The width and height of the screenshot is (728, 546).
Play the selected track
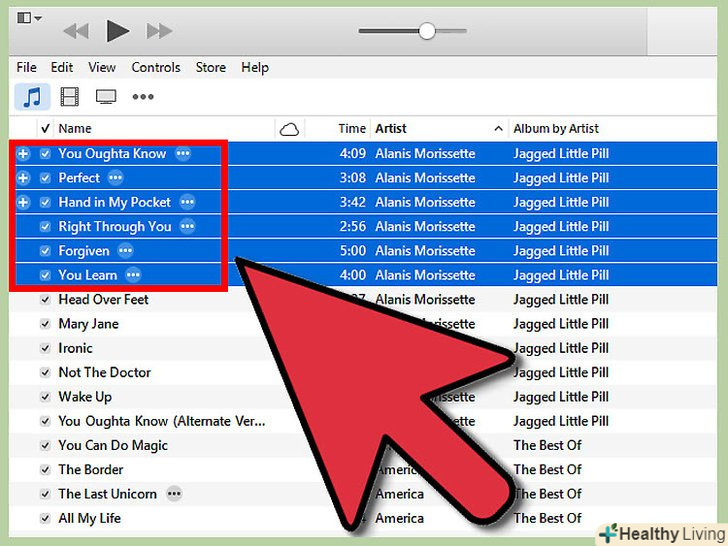(117, 31)
